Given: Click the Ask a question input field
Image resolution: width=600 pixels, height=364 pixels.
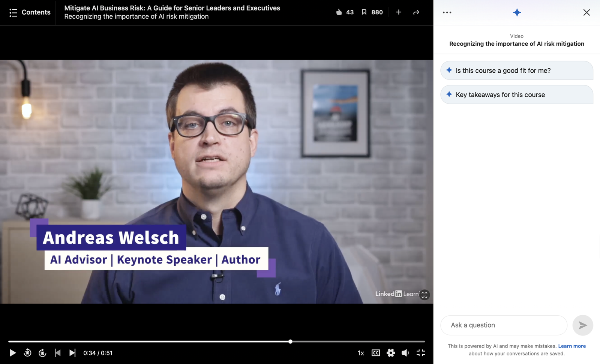Looking at the screenshot, I should point(504,325).
